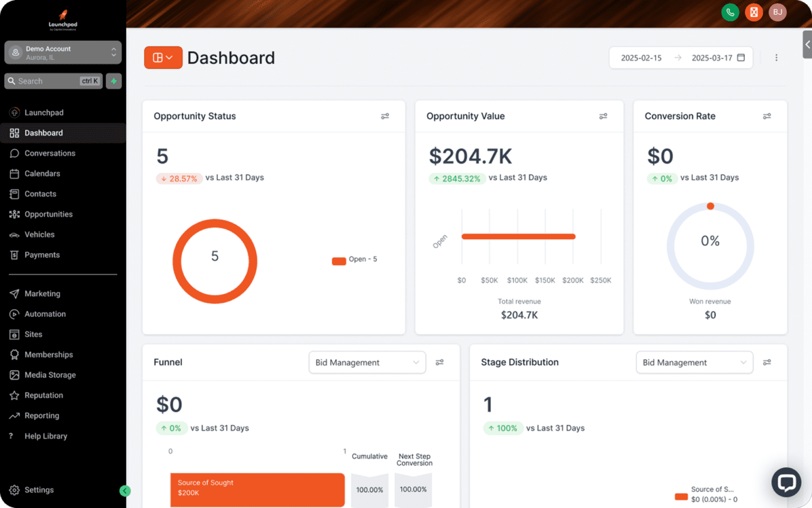Toggle the right side panel chevron
Viewport: 812px width, 508px height.
pos(807,44)
